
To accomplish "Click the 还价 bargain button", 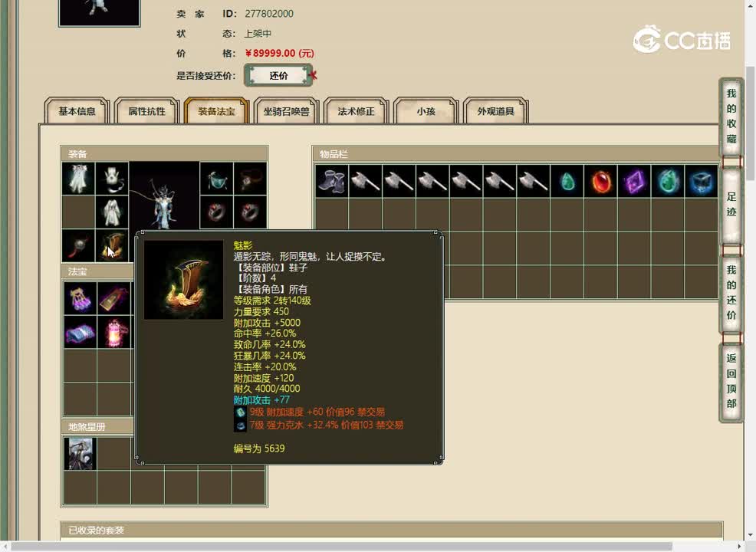I will point(278,75).
